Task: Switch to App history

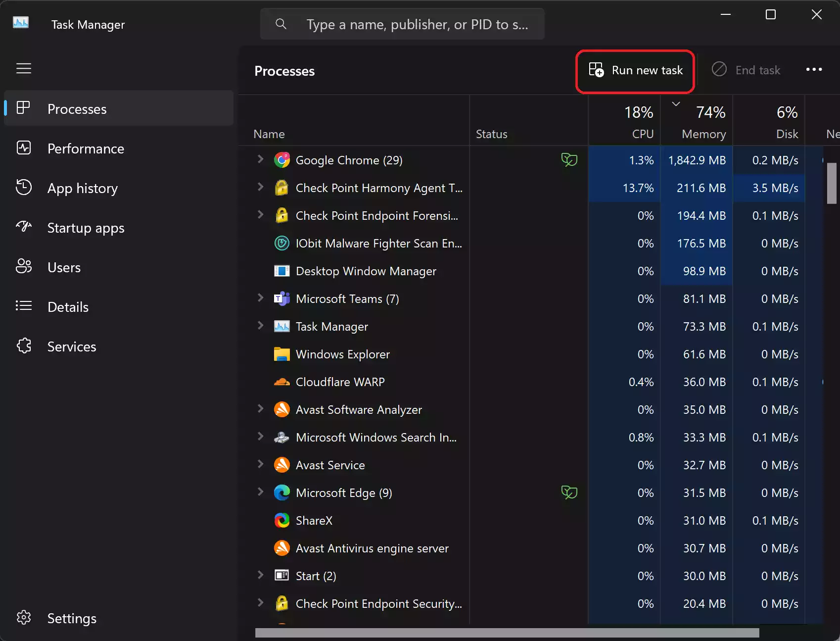Action: click(119, 188)
